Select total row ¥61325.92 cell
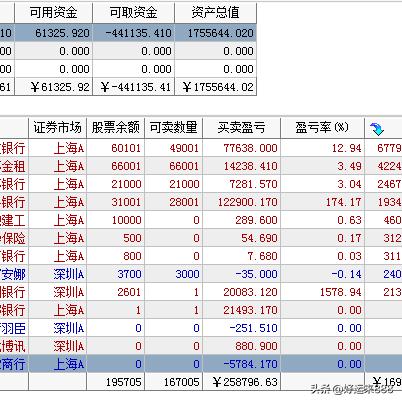The width and height of the screenshot is (402, 403). point(53,87)
